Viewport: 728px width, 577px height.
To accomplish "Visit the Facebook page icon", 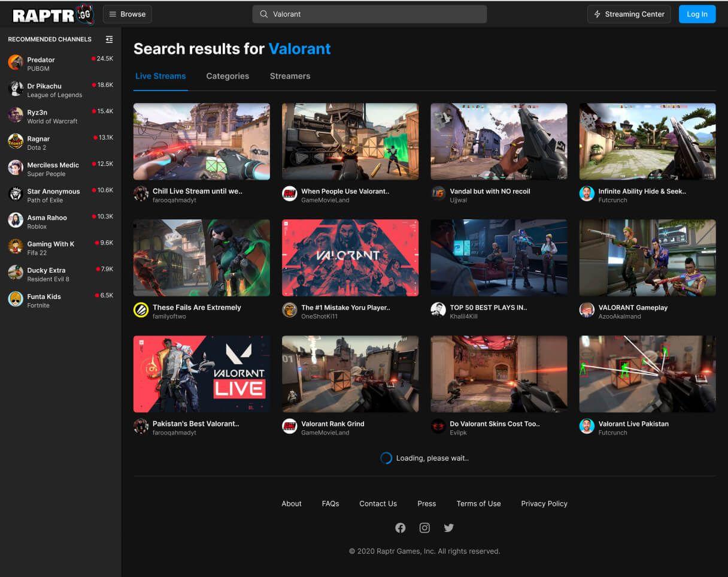I will pyautogui.click(x=401, y=528).
